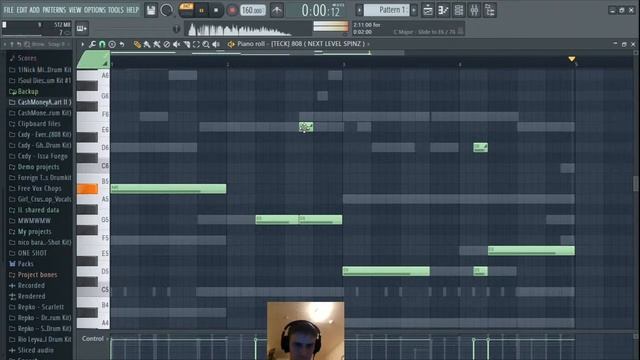Expand the My projects folder
640x360 pixels.
(x=34, y=231)
